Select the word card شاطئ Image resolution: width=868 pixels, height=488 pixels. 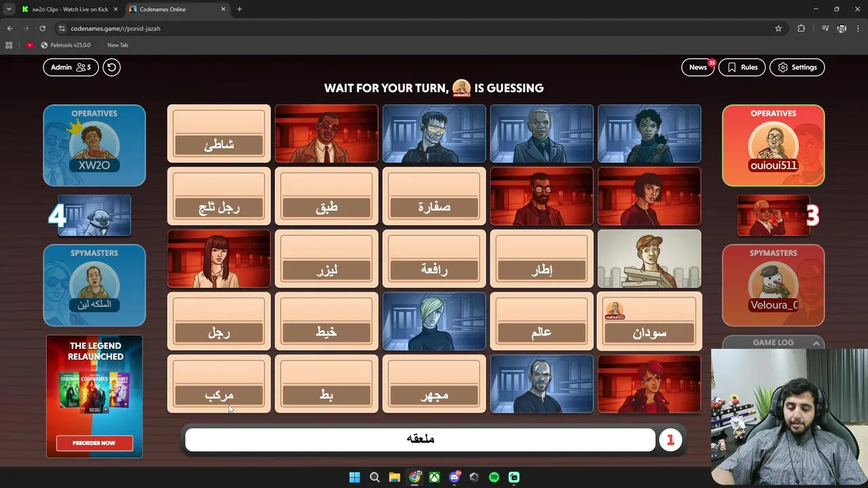click(x=219, y=134)
